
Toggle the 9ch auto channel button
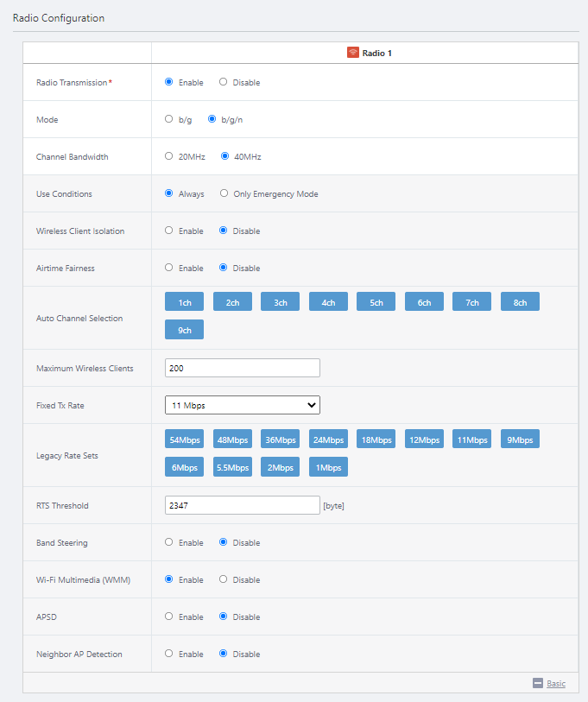[x=184, y=330]
